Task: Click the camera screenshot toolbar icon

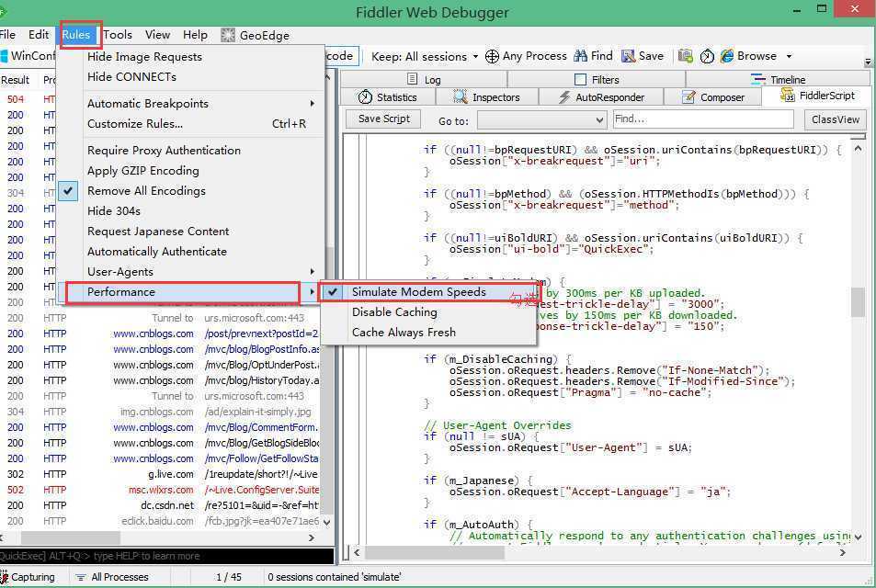Action: (x=686, y=56)
